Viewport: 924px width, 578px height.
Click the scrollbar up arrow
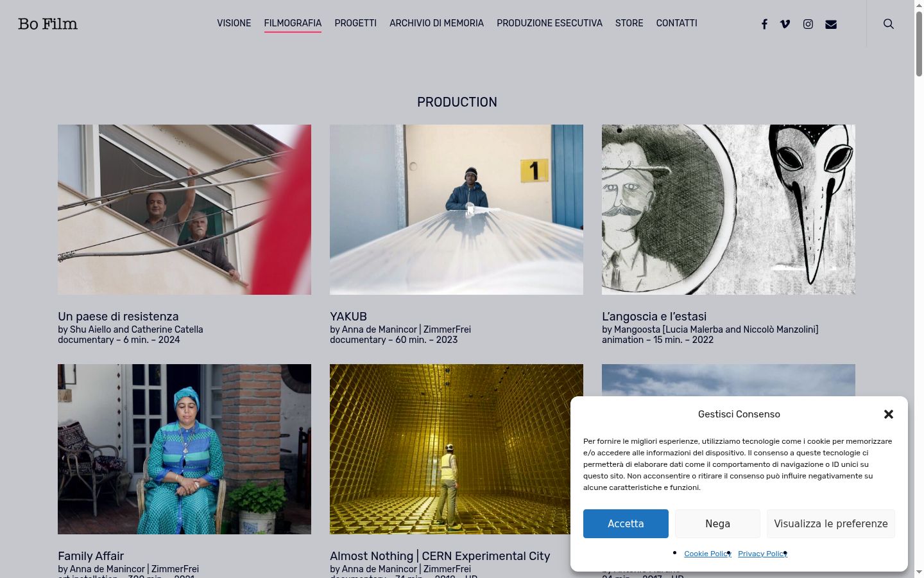pyautogui.click(x=919, y=5)
